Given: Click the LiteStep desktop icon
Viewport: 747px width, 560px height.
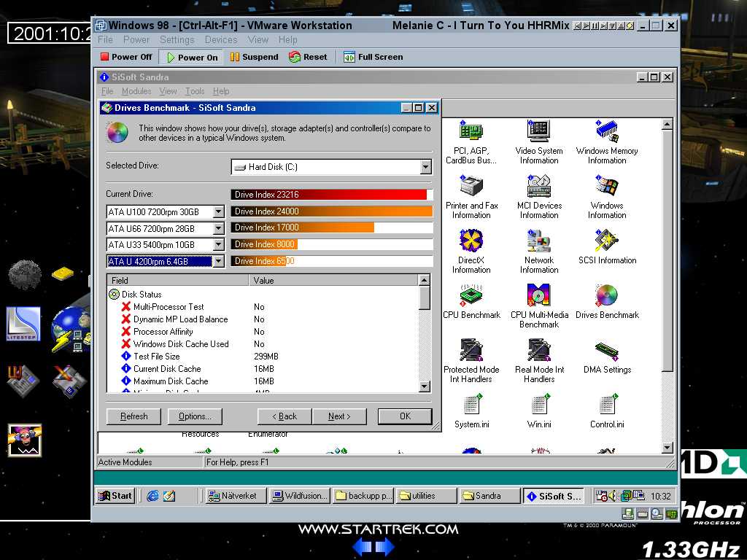Looking at the screenshot, I should pos(24,324).
